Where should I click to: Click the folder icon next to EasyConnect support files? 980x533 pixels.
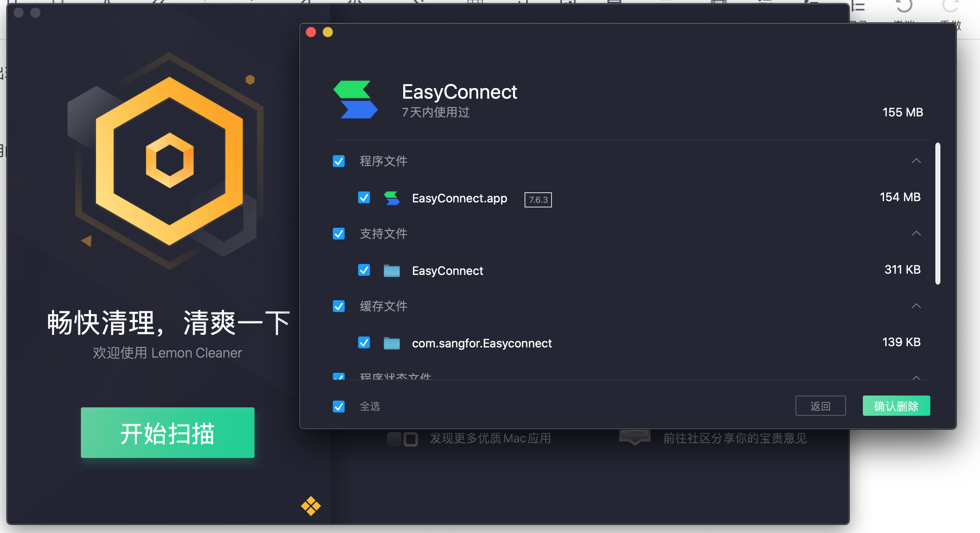pos(391,270)
